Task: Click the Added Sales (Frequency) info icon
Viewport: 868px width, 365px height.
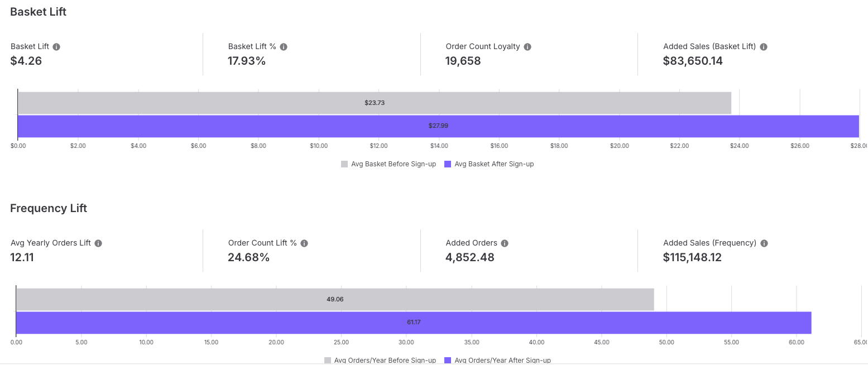Action: pyautogui.click(x=764, y=243)
